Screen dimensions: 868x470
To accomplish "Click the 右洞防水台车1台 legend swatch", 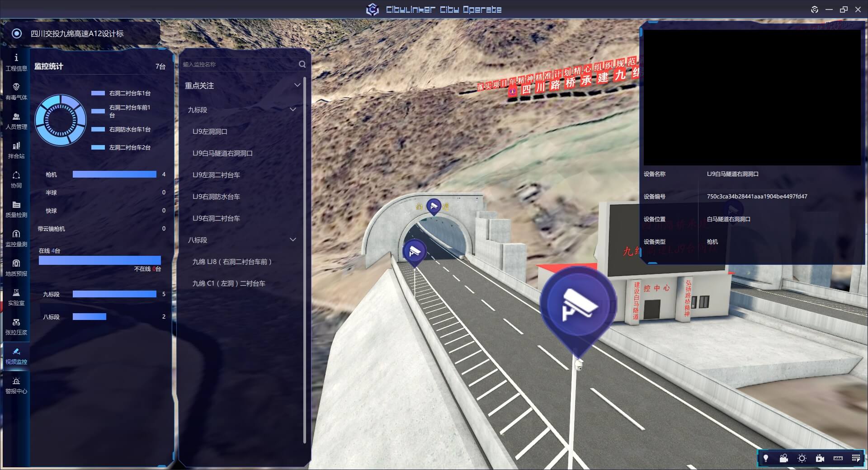I will click(98, 129).
